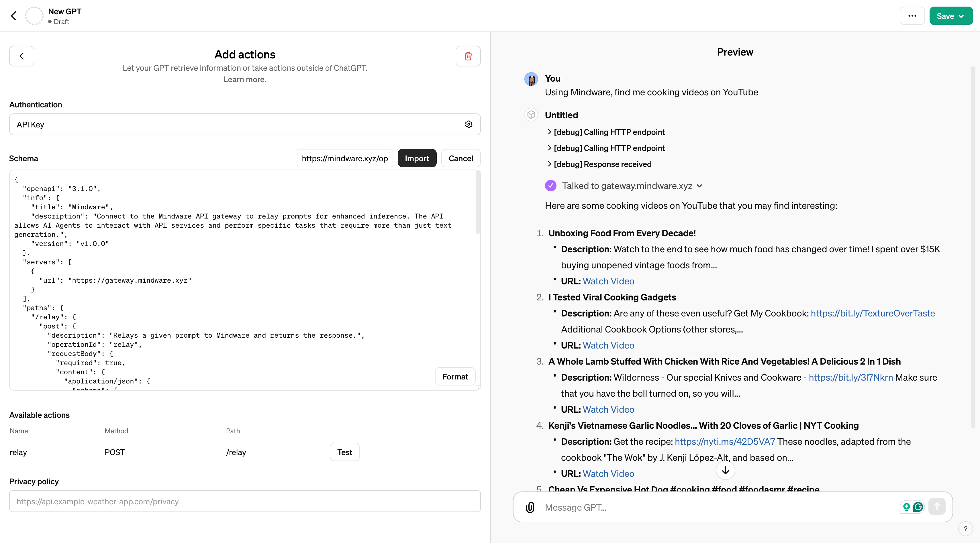Click the Privacy policy URL field
The image size is (980, 543).
pos(245,501)
